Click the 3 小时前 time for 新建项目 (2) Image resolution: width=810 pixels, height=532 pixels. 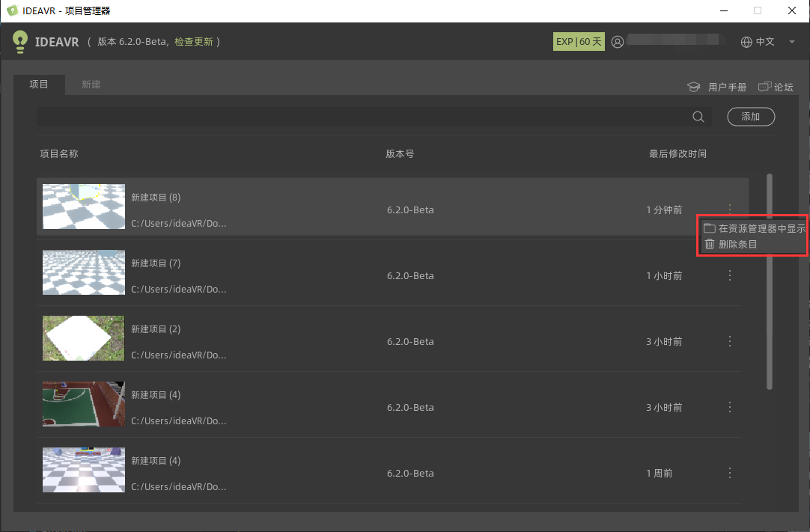(664, 341)
